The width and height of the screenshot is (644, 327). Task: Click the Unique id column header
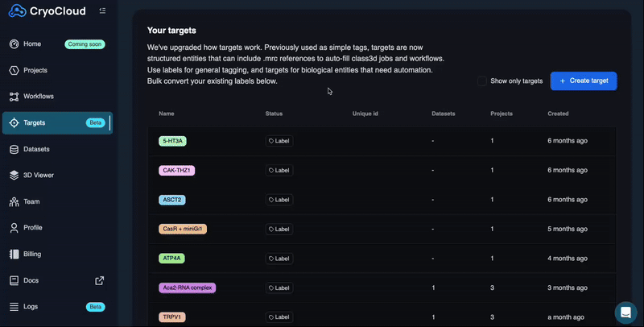pos(365,114)
